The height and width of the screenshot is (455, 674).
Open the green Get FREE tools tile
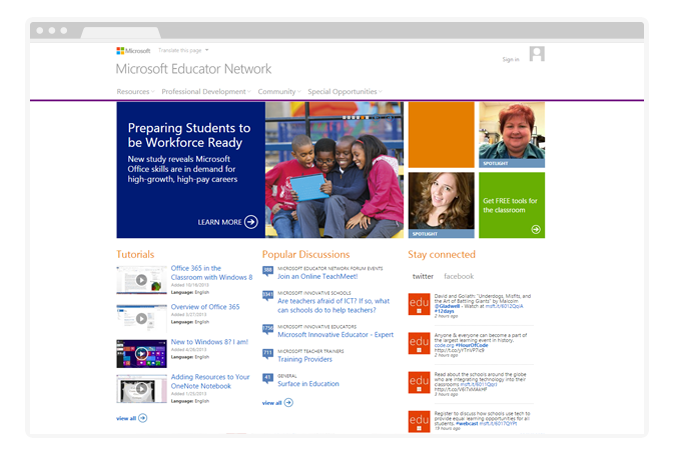[512, 205]
